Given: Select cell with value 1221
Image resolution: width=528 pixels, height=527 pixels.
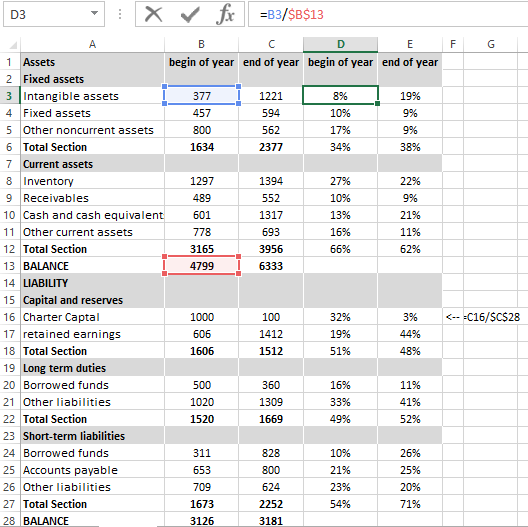Looking at the screenshot, I should pyautogui.click(x=271, y=96).
